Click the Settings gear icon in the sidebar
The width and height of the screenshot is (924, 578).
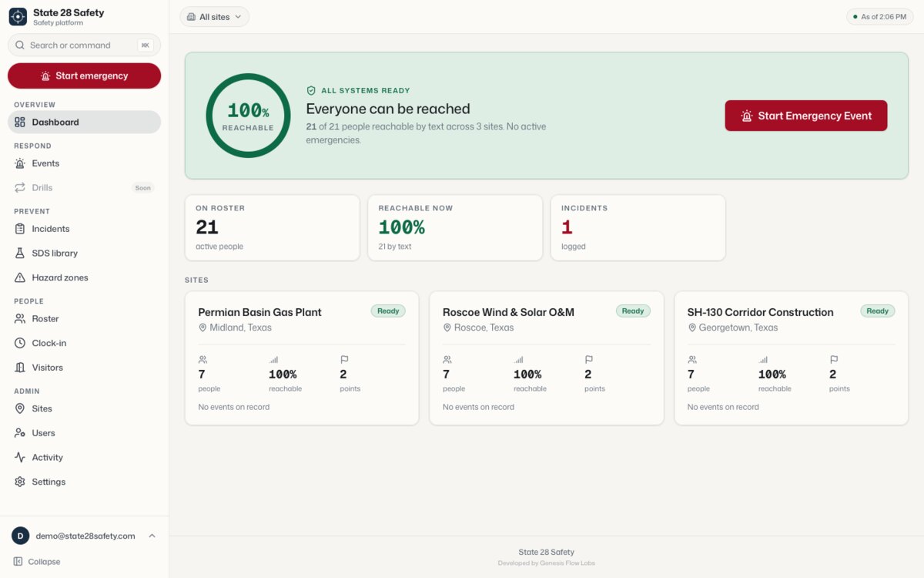20,482
